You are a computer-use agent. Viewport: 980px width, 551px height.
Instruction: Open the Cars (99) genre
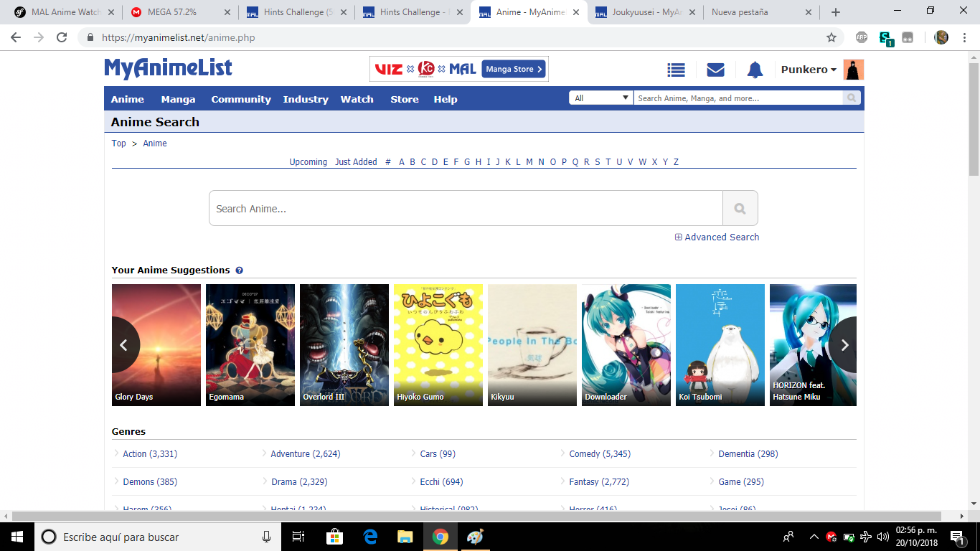(x=438, y=454)
